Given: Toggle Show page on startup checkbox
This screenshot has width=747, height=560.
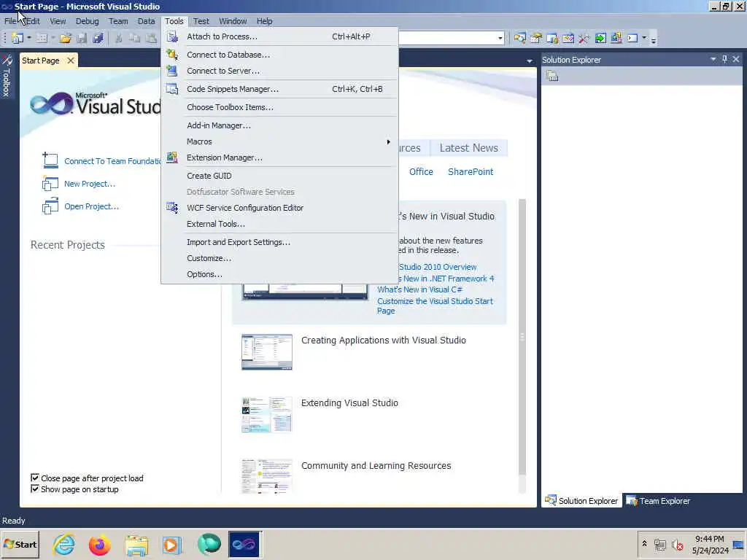Looking at the screenshot, I should click(x=35, y=489).
